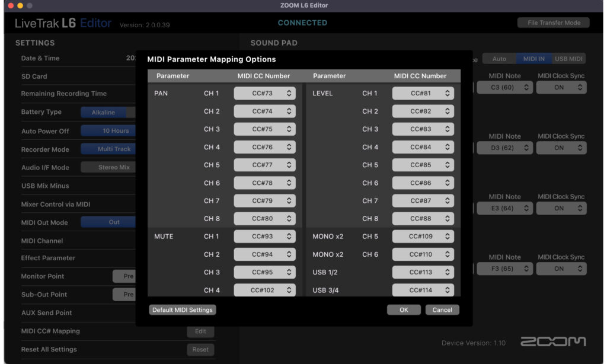The width and height of the screenshot is (607, 364).
Task: Open MUTE CH 2 CC#94 dropdown
Action: click(x=264, y=254)
